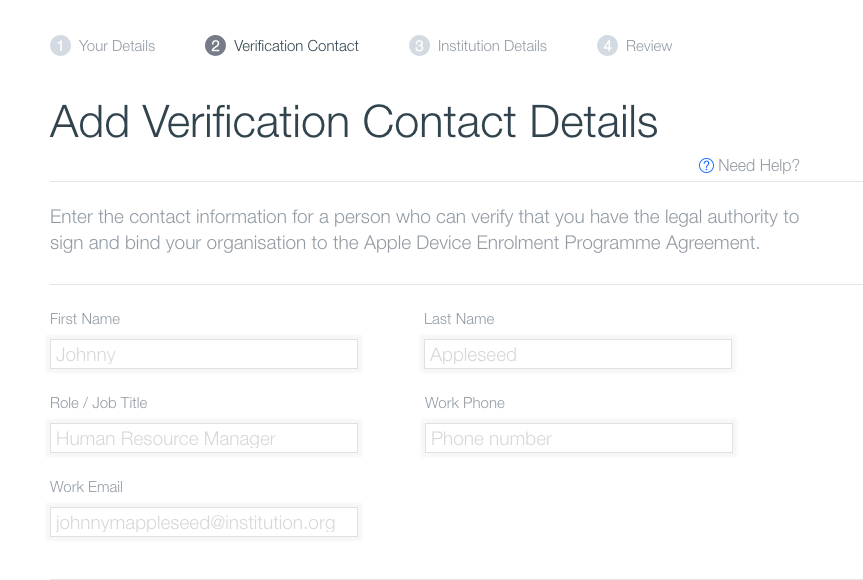Click the step 2 circle icon
Screen dimensions: 863x580
(215, 46)
